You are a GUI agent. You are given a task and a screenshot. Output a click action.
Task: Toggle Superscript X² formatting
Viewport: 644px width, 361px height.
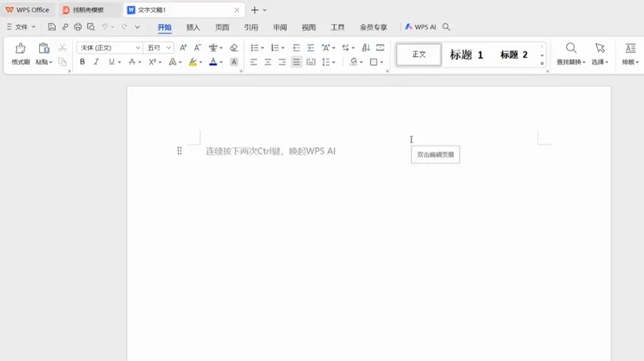pyautogui.click(x=152, y=62)
